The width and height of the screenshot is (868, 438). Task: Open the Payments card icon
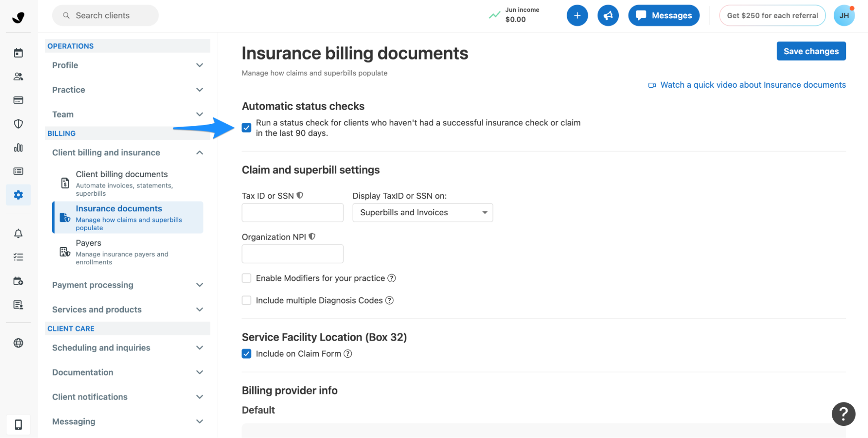tap(18, 100)
